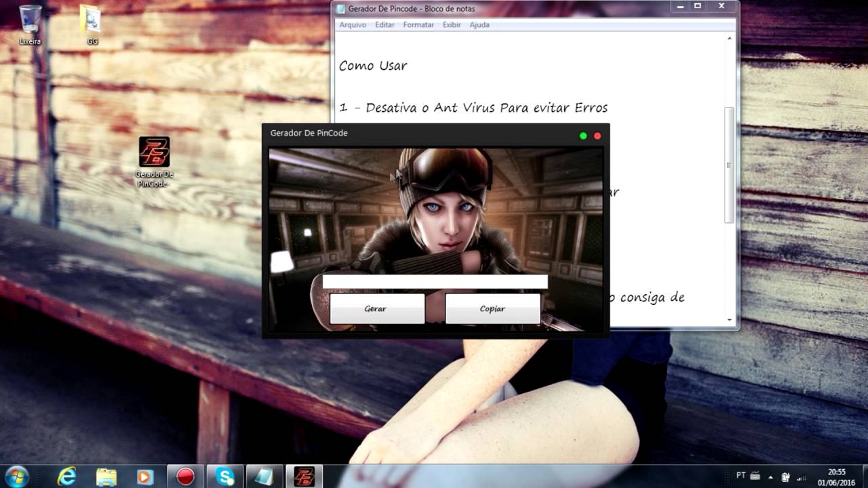This screenshot has width=868, height=488.
Task: Switch to the Notepad taskbar button
Action: (264, 476)
